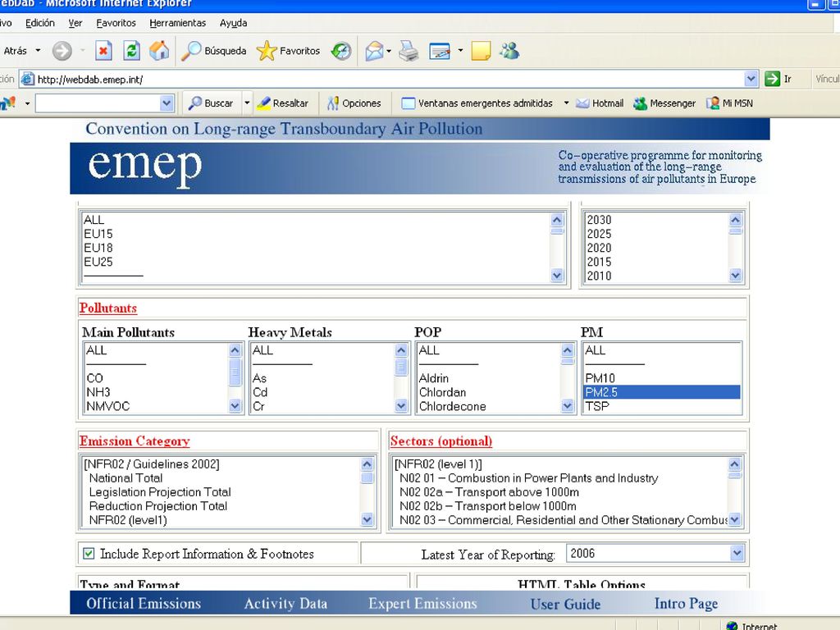The width and height of the screenshot is (840, 630).
Task: Open Mi MSN from the toolbar
Action: click(x=729, y=103)
